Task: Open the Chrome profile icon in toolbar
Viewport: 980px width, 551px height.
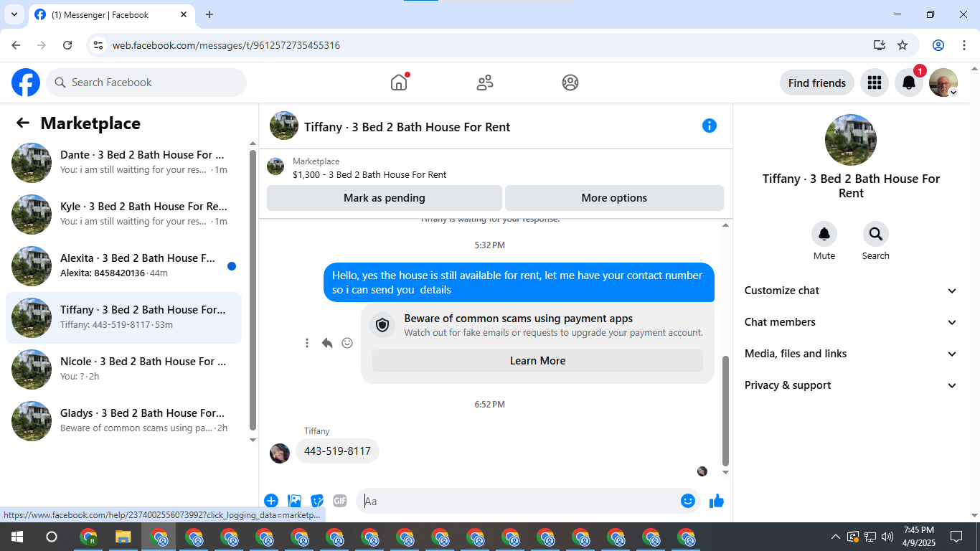Action: (x=938, y=45)
